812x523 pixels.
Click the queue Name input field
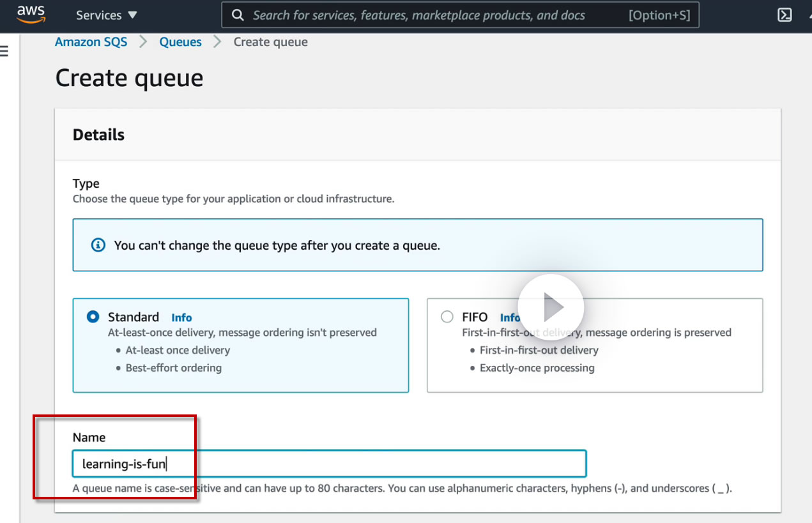click(329, 464)
